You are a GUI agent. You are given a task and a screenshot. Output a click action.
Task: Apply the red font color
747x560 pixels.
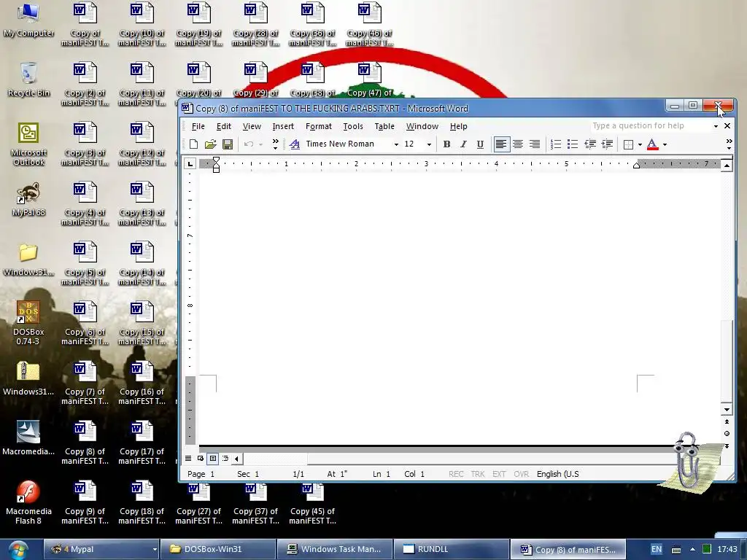(x=653, y=144)
